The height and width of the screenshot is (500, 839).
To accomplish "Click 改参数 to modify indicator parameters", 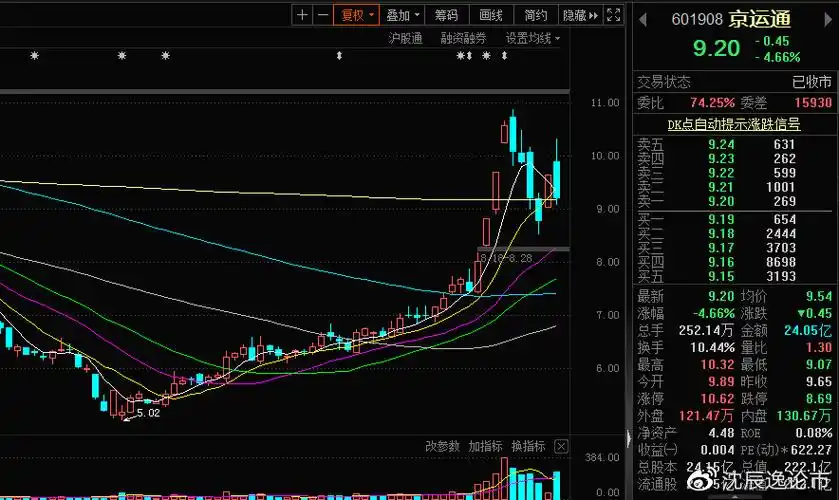I will click(442, 446).
